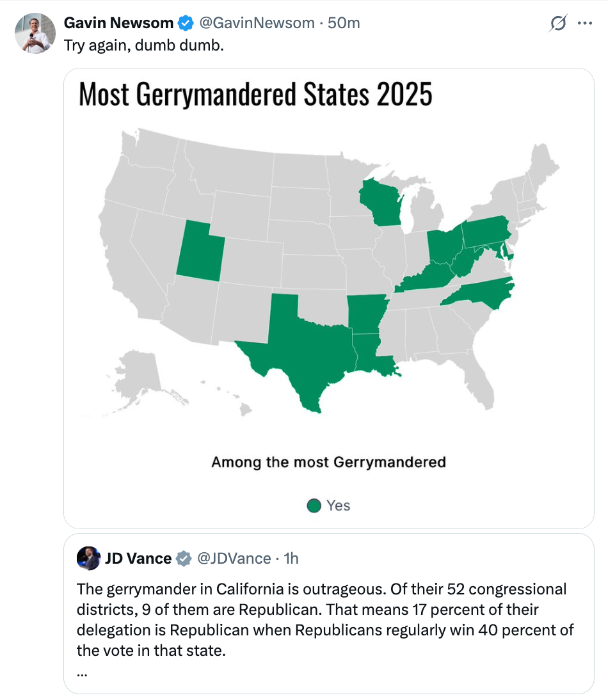608x700 pixels.
Task: Open the quoted post about California gerrymander
Action: 325,621
